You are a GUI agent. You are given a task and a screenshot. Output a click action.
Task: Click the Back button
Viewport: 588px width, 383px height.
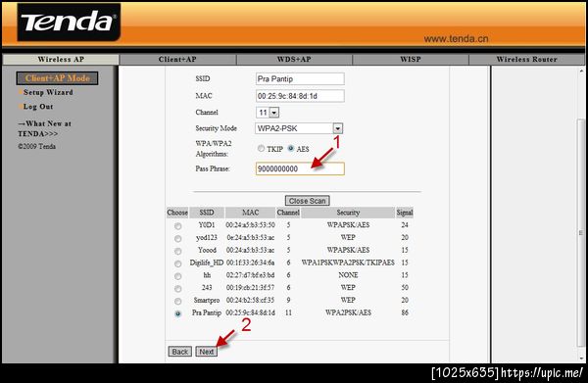tap(180, 352)
